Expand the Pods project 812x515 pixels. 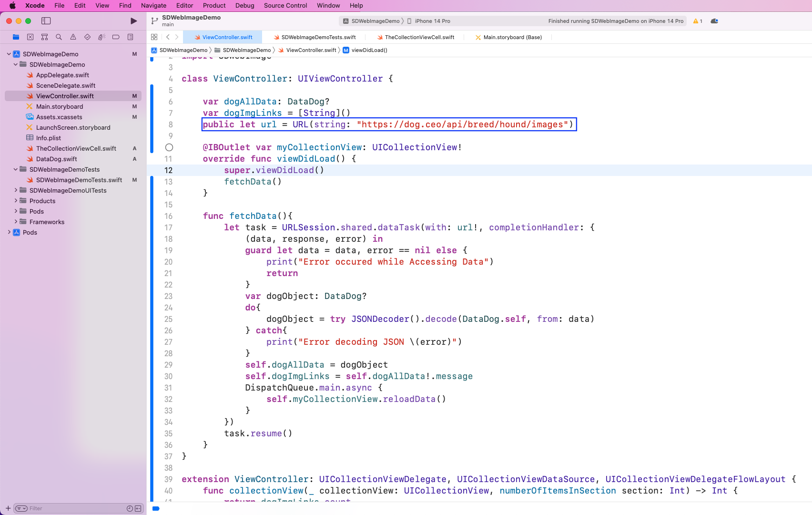9,232
